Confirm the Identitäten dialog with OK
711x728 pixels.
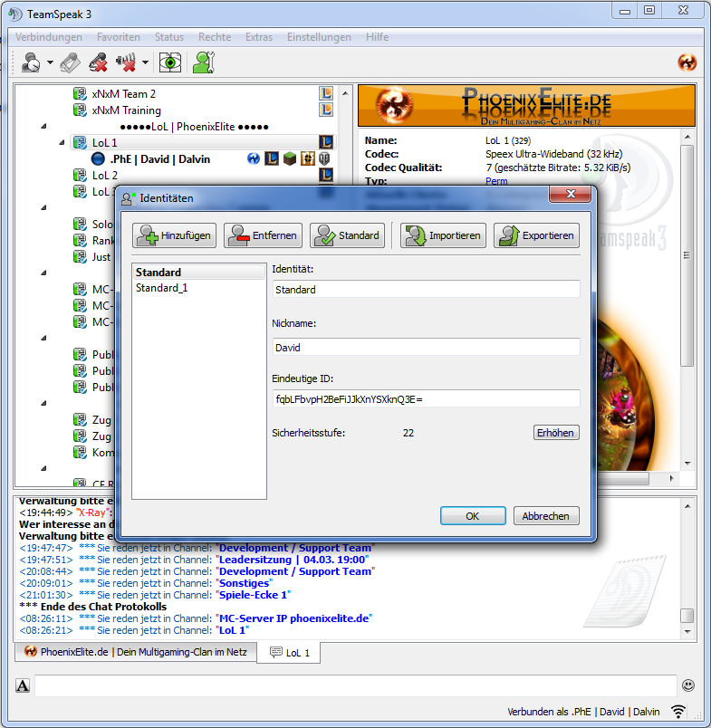point(473,516)
